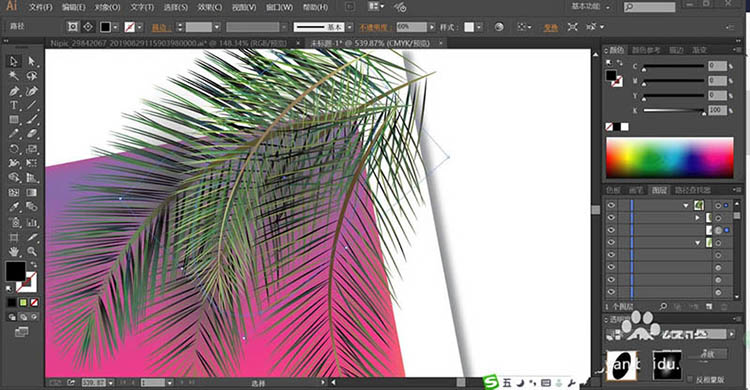The image size is (750, 390).
Task: Open the 基本功能 workspace switcher
Action: click(x=591, y=7)
